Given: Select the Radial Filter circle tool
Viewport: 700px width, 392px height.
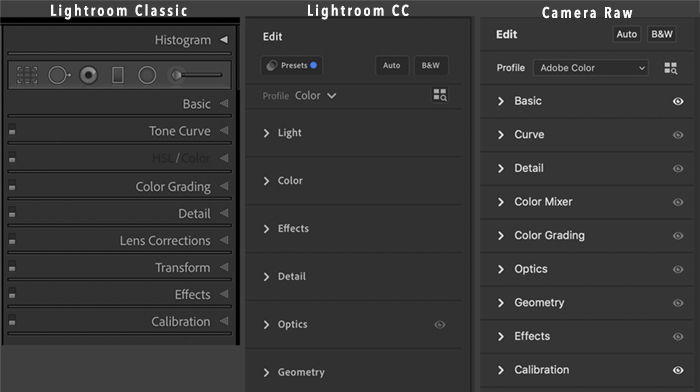Looking at the screenshot, I should pyautogui.click(x=147, y=75).
